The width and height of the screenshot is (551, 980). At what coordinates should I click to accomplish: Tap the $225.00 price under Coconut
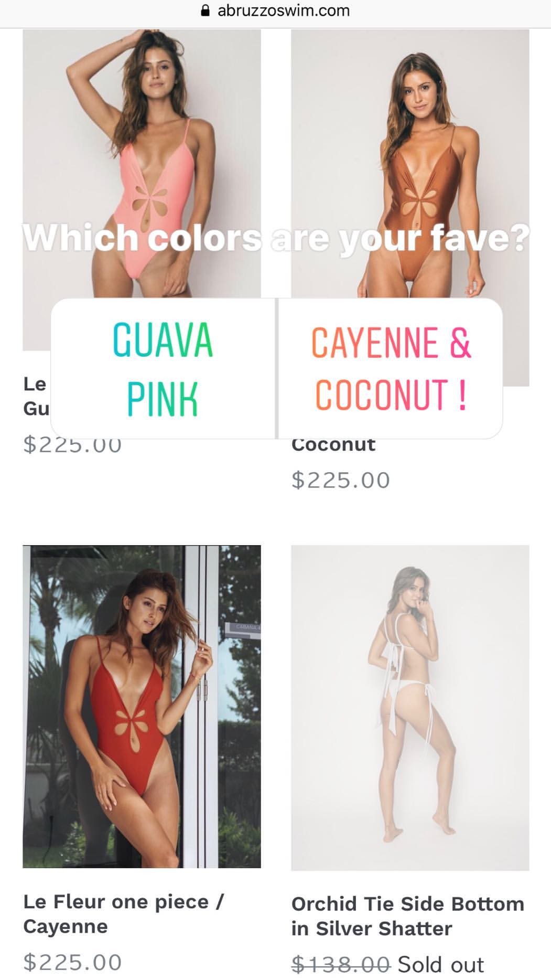(x=341, y=480)
